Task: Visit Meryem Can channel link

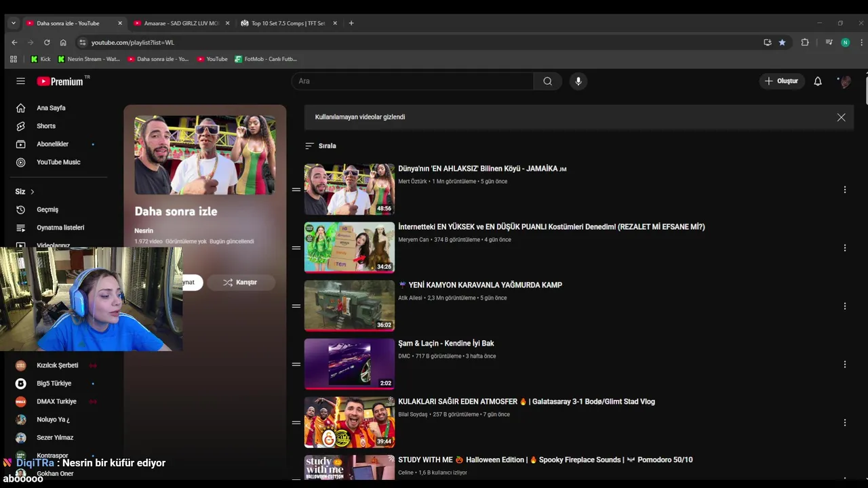Action: click(x=414, y=240)
